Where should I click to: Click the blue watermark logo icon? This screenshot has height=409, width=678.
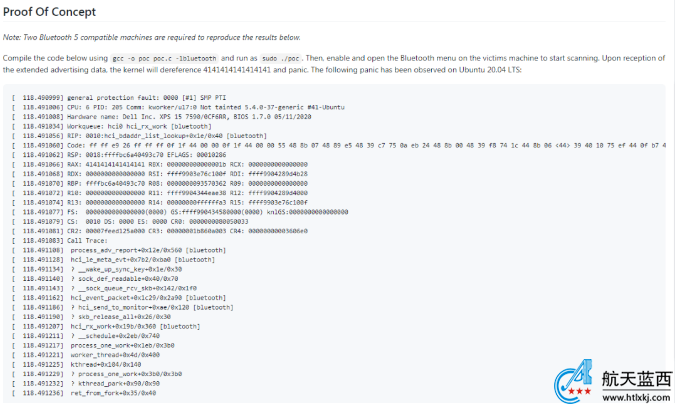pyautogui.click(x=574, y=380)
